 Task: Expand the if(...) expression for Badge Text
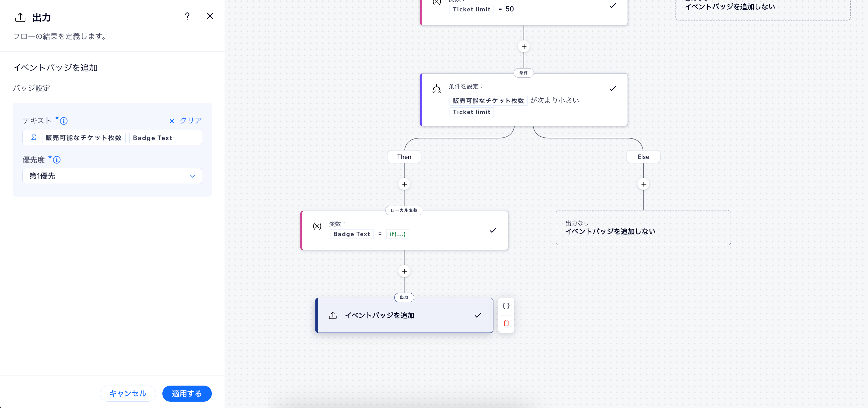[398, 234]
